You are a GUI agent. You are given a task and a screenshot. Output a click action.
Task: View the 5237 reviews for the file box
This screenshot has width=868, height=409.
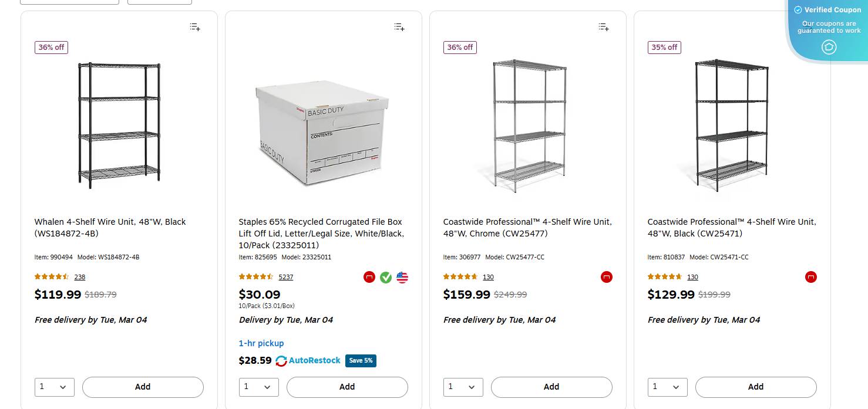286,277
